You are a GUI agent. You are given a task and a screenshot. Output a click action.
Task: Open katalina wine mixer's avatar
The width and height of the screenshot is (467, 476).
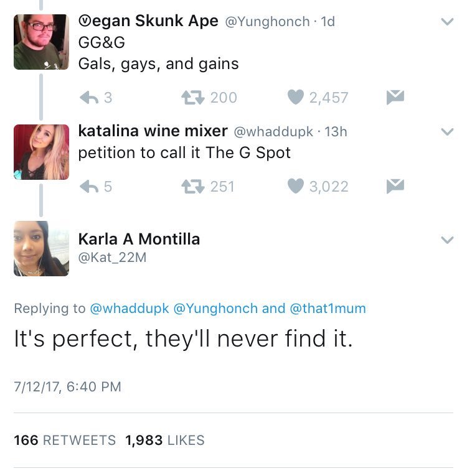(41, 152)
